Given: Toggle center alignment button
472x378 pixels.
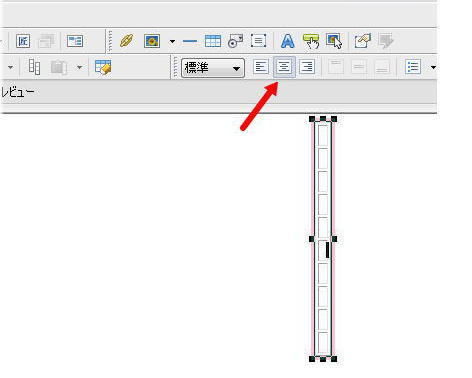Looking at the screenshot, I should 284,67.
